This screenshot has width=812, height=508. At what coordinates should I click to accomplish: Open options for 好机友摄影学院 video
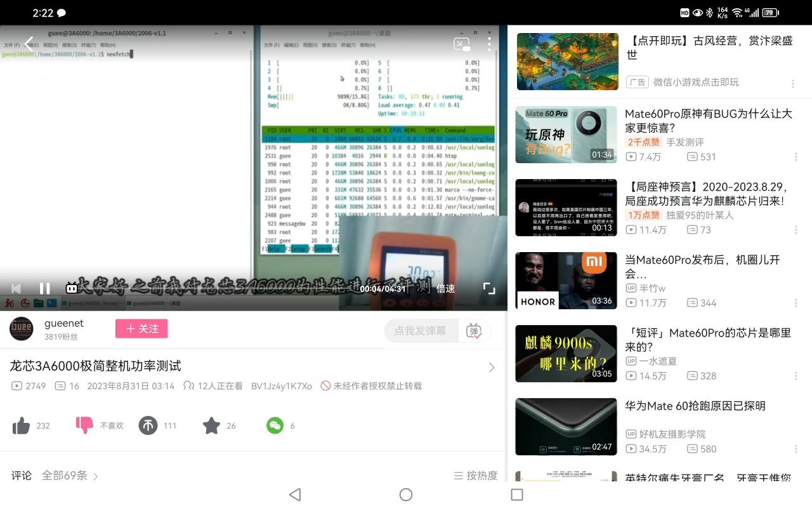tap(796, 449)
